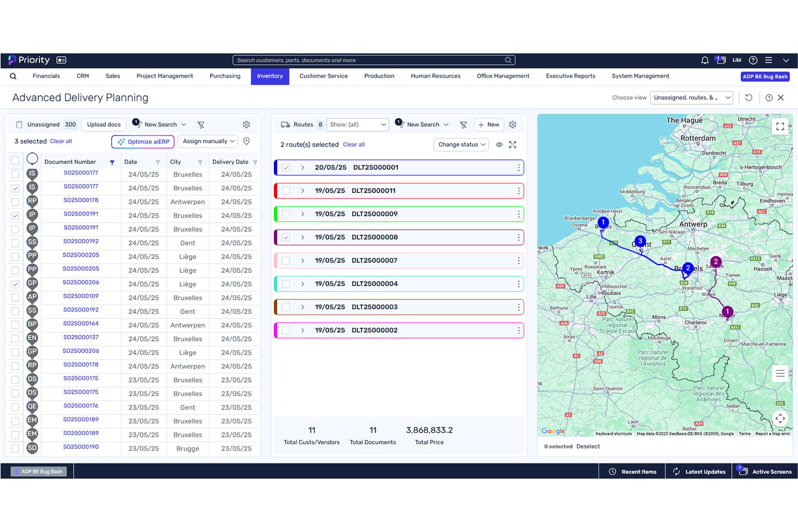
Task: Open the Financials menu
Action: pos(46,76)
